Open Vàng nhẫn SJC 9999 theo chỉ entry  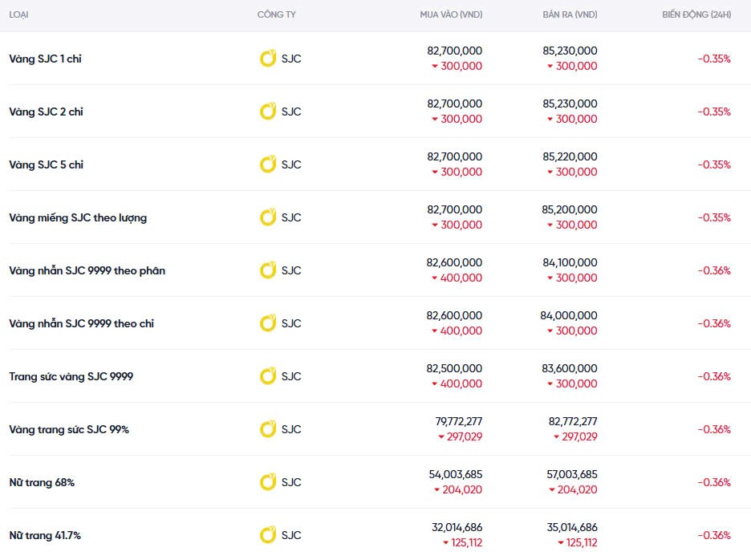(81, 323)
